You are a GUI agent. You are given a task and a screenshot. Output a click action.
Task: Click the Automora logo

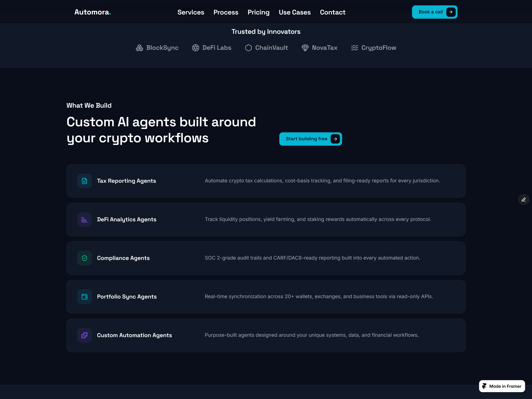(x=93, y=12)
